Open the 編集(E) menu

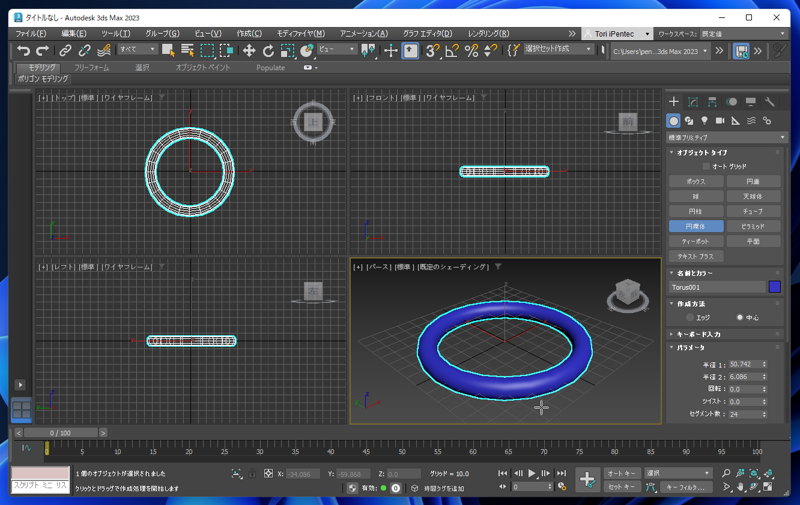click(x=74, y=34)
